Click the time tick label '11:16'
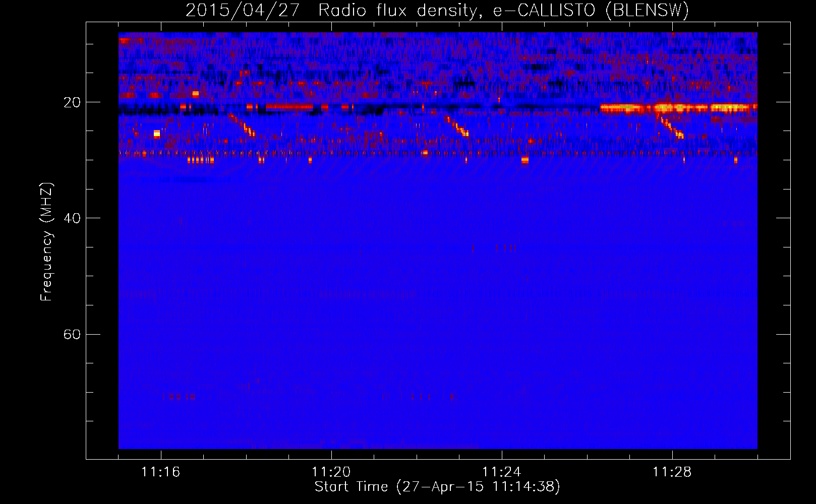The width and height of the screenshot is (816, 504). pyautogui.click(x=161, y=472)
